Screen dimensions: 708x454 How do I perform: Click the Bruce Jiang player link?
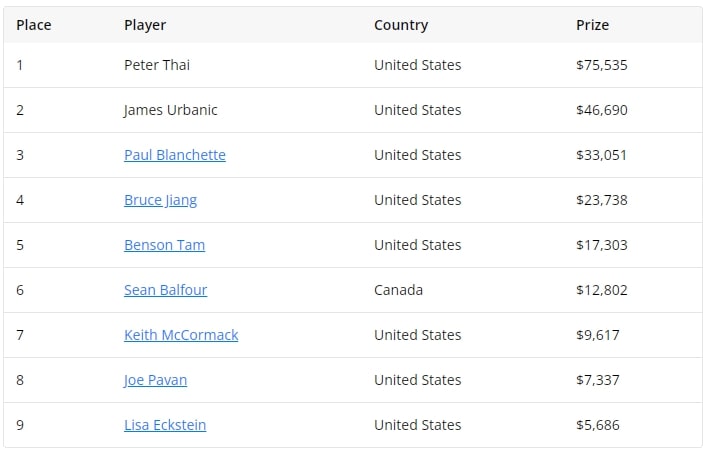coord(160,200)
